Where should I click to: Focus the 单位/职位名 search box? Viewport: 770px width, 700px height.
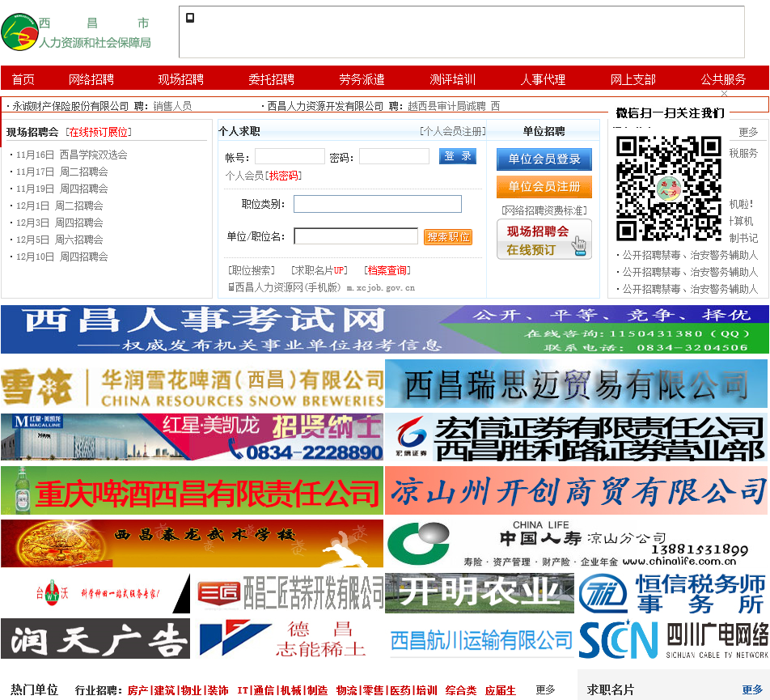(x=356, y=236)
